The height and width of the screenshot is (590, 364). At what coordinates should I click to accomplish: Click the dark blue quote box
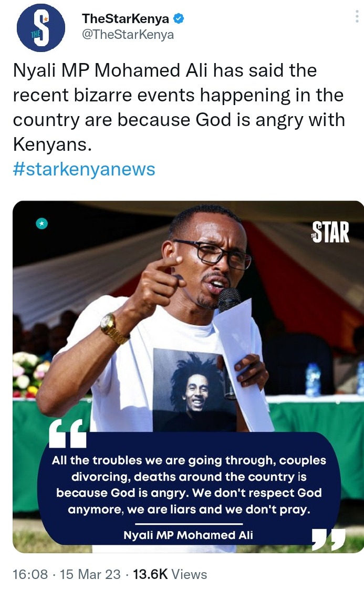(x=189, y=489)
